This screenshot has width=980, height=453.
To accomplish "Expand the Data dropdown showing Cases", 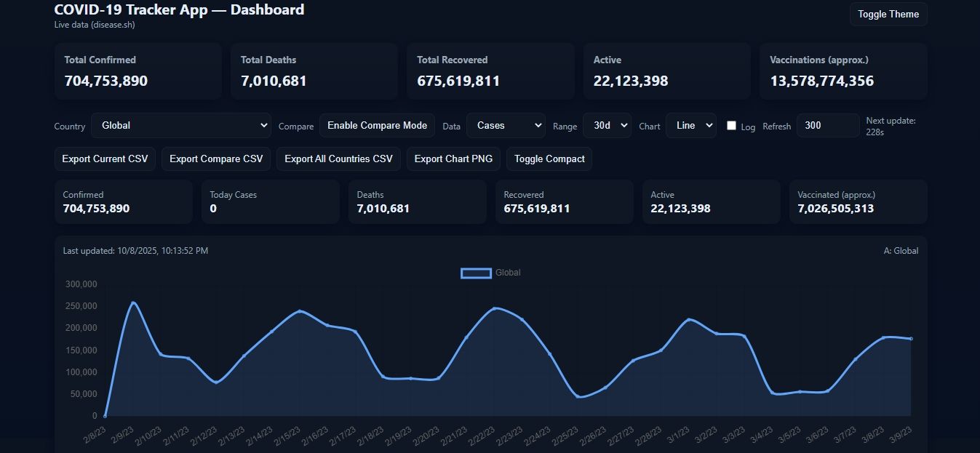I will click(506, 126).
